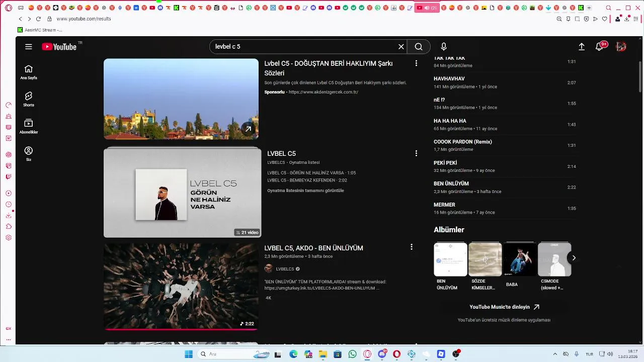Open the Siz section in sidebar
The width and height of the screenshot is (644, 362).
tap(29, 154)
